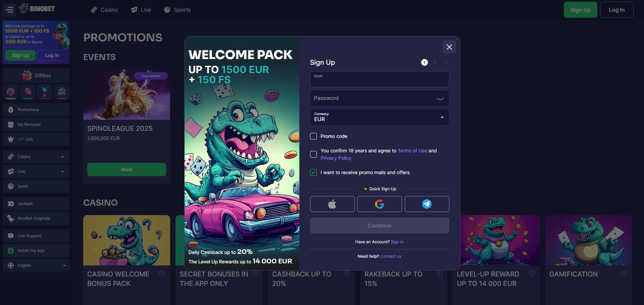Click info icon on Gamification card

coord(624,273)
